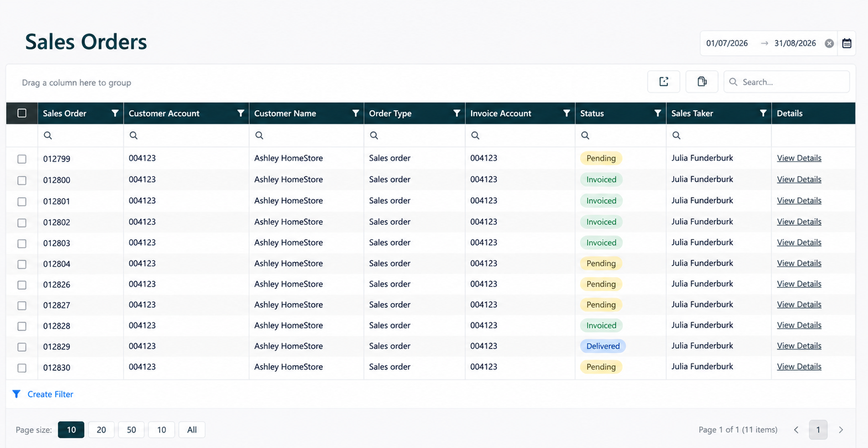Screen dimensions: 868x448
Task: Click the export icon button
Action: (x=664, y=82)
